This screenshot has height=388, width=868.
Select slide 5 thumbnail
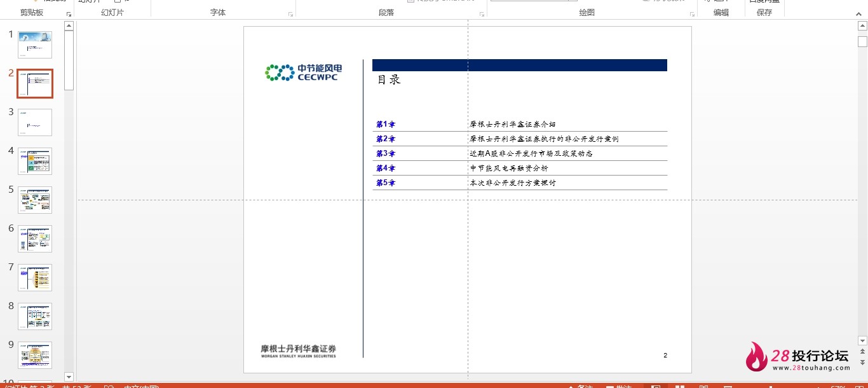pyautogui.click(x=35, y=200)
